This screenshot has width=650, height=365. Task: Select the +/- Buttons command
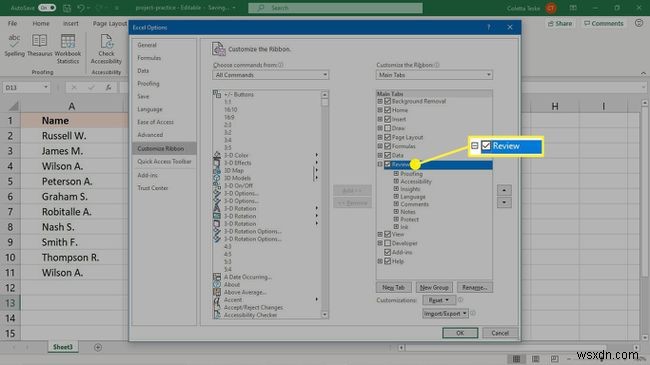(238, 95)
